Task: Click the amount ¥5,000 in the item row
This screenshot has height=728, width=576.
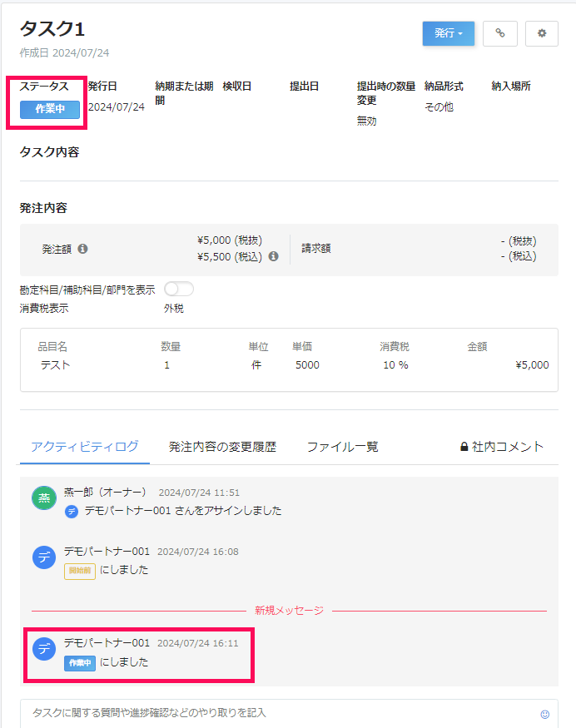Action: pyautogui.click(x=533, y=365)
